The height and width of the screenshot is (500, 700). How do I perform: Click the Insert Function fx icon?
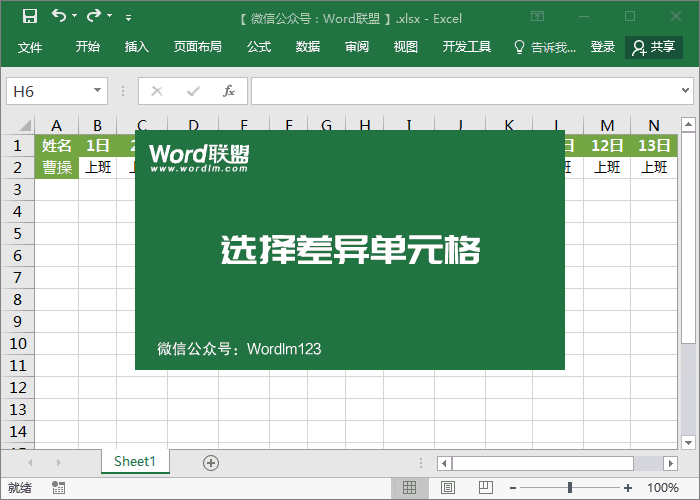(228, 91)
